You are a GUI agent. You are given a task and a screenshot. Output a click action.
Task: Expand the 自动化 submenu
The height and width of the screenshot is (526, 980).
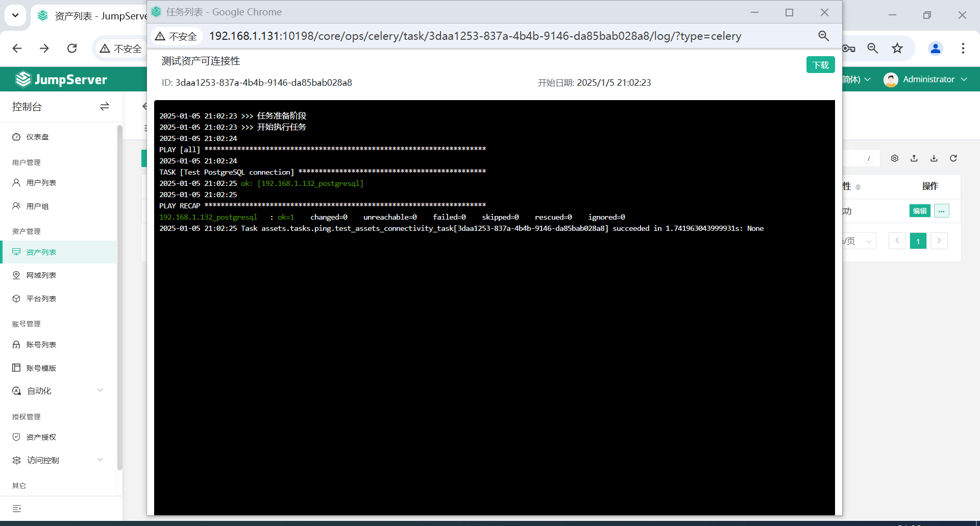click(x=59, y=391)
